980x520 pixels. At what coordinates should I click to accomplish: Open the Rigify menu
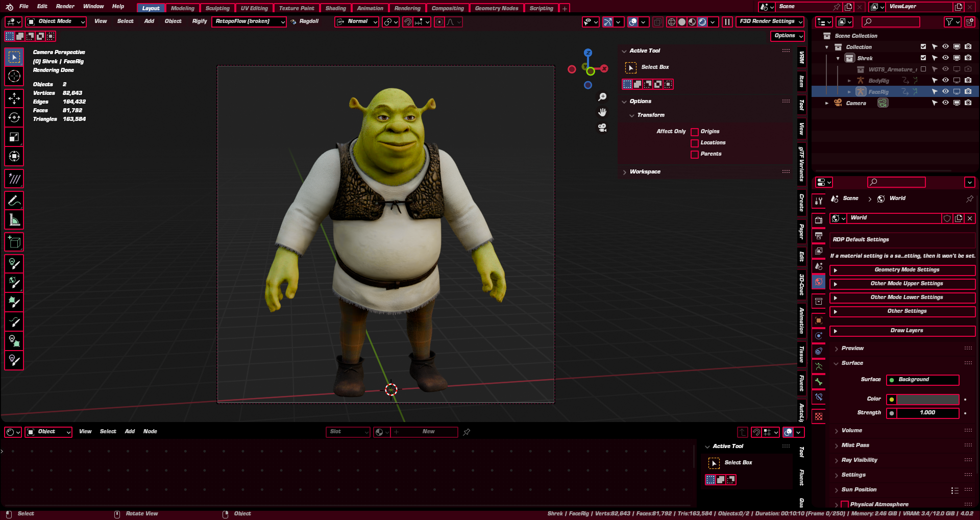coord(200,21)
